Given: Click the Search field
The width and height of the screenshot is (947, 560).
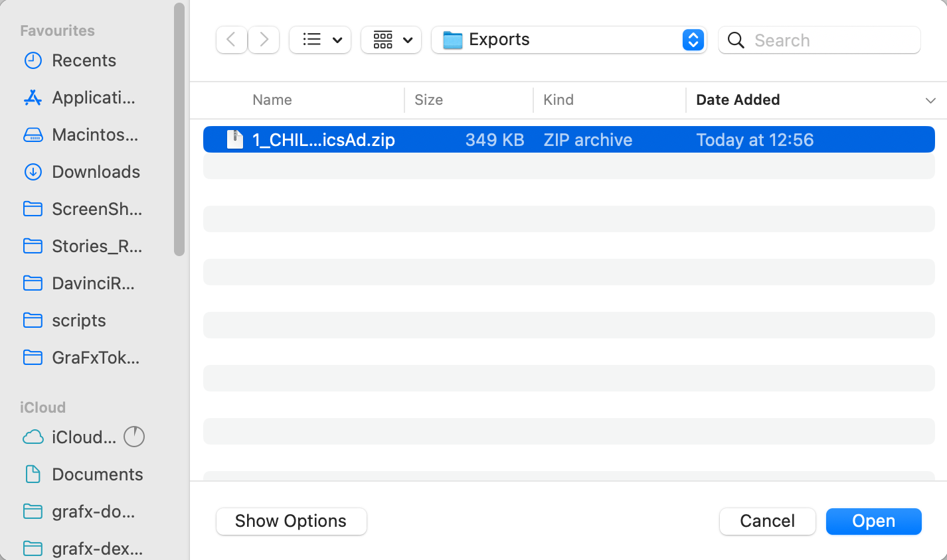Looking at the screenshot, I should (x=819, y=40).
